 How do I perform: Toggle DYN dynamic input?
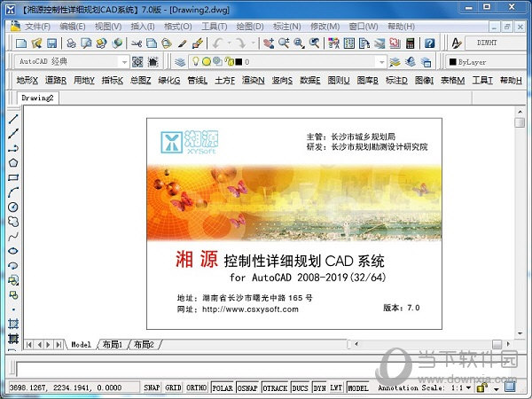(x=319, y=387)
